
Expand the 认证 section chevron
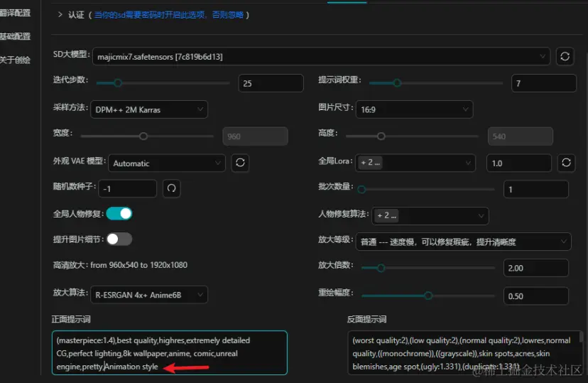[60, 15]
